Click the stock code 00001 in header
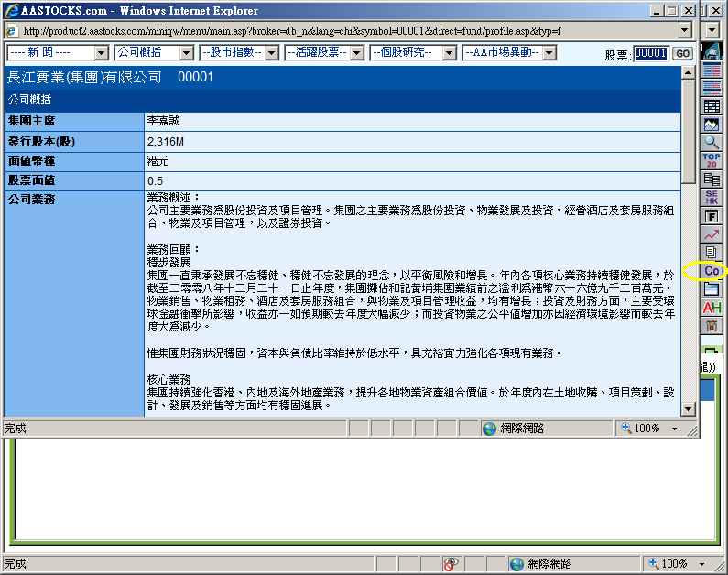Image resolution: width=728 pixels, height=575 pixels. [195, 77]
